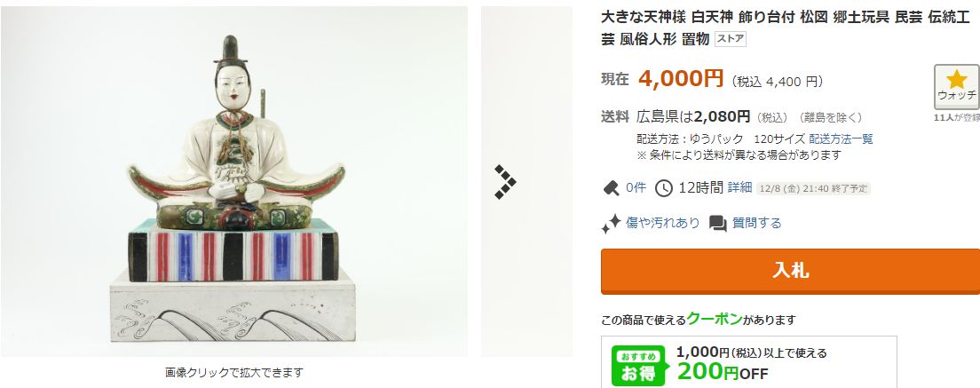Image resolution: width=980 pixels, height=388 pixels.
Task: Place a bid with the 入札 button
Action: click(790, 271)
